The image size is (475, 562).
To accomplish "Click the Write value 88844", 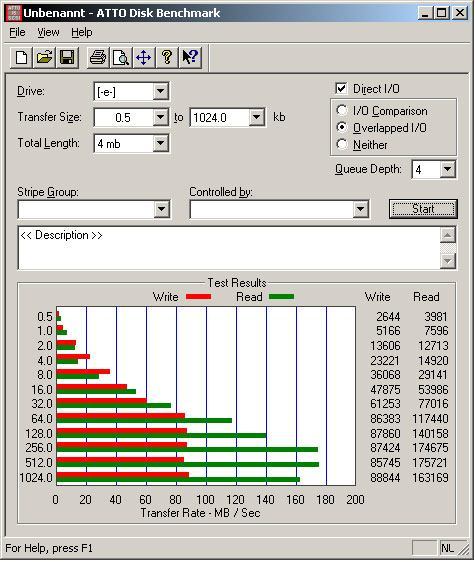I will (x=385, y=478).
